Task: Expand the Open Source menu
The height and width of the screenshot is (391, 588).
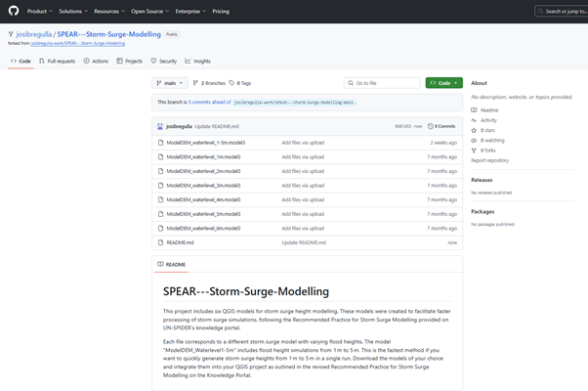Action: click(x=150, y=12)
